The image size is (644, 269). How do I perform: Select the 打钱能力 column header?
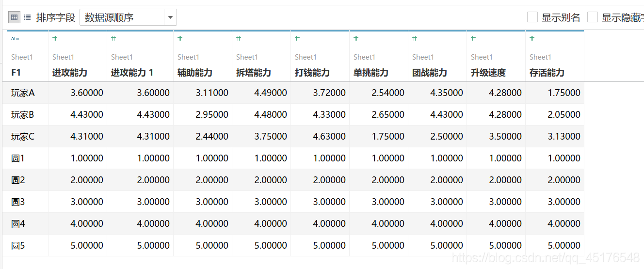[x=312, y=73]
